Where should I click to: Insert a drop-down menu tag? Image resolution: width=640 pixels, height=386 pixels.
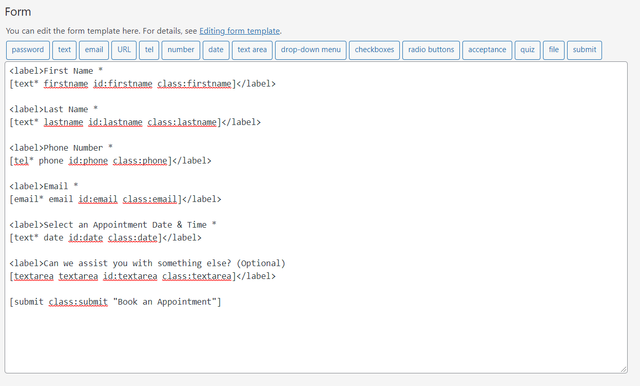point(311,50)
